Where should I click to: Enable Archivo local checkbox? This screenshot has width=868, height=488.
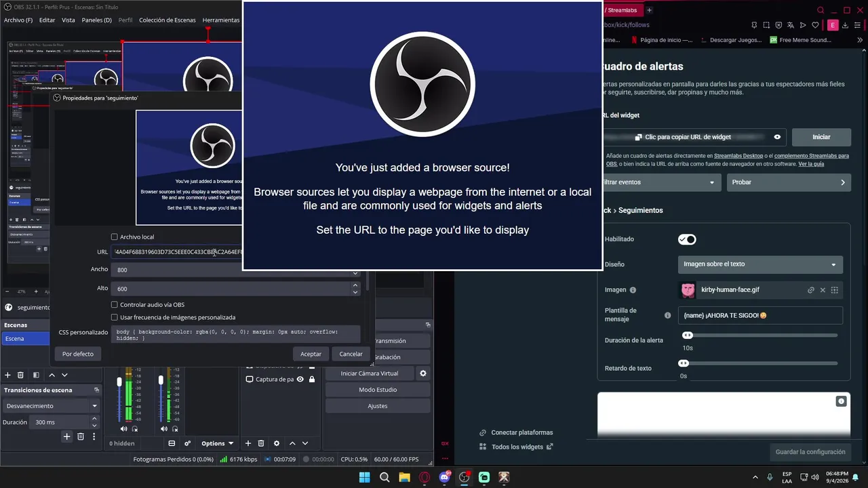[x=114, y=237]
